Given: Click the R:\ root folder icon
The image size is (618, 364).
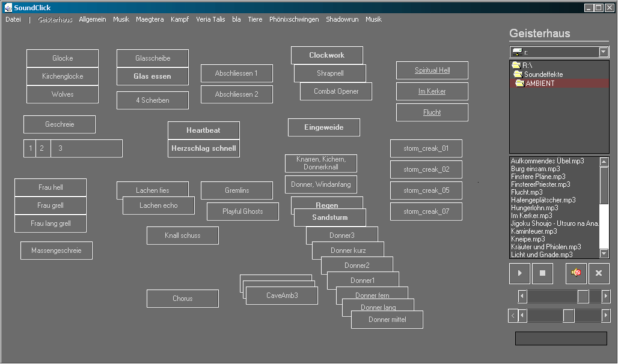Looking at the screenshot, I should pos(516,65).
